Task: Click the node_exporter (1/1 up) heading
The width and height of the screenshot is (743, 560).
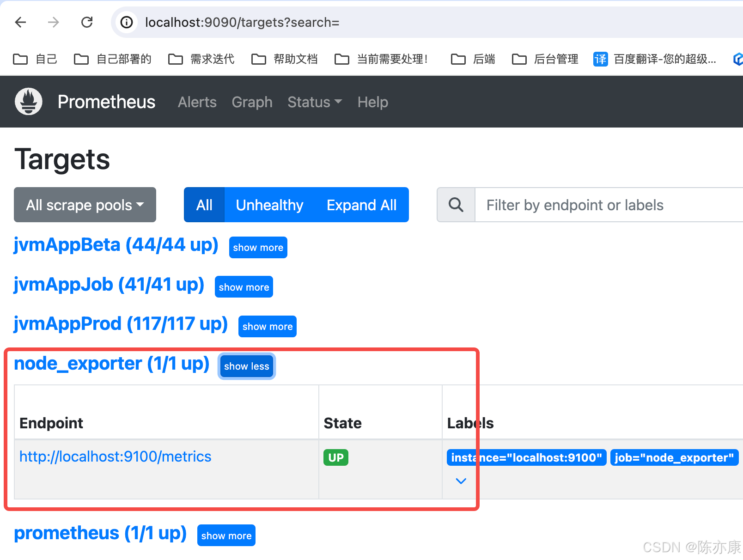Action: coord(112,364)
